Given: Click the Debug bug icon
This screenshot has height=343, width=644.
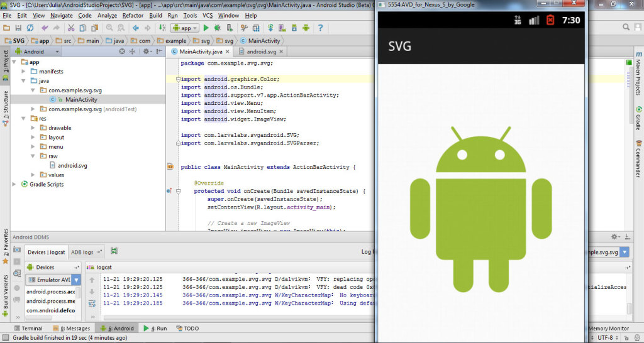Looking at the screenshot, I should (x=218, y=28).
